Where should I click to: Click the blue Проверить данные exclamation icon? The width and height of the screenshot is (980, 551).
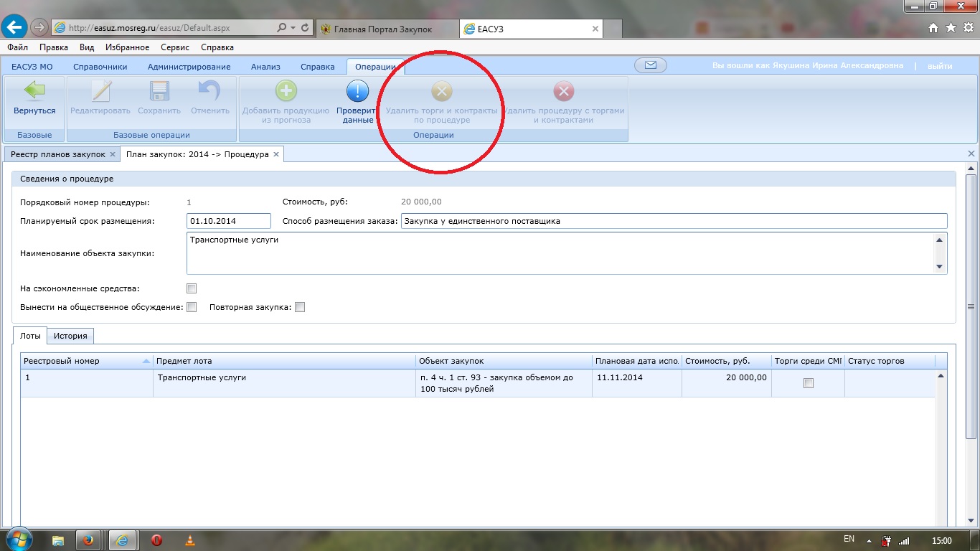click(x=357, y=91)
